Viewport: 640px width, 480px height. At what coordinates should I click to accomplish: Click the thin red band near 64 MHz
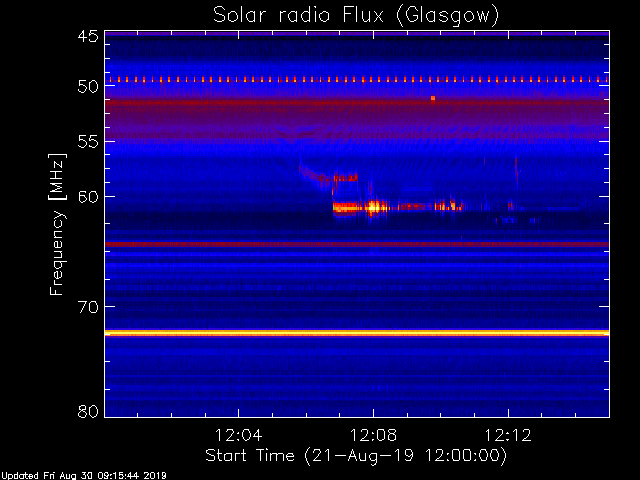[x=357, y=244]
